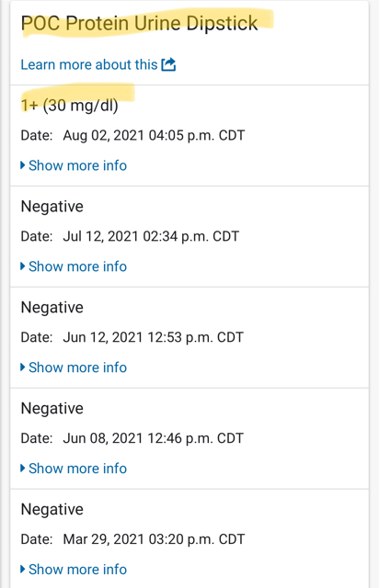Show more info text under Jun 08 Negative result
This screenshot has width=379, height=588.
coord(78,468)
